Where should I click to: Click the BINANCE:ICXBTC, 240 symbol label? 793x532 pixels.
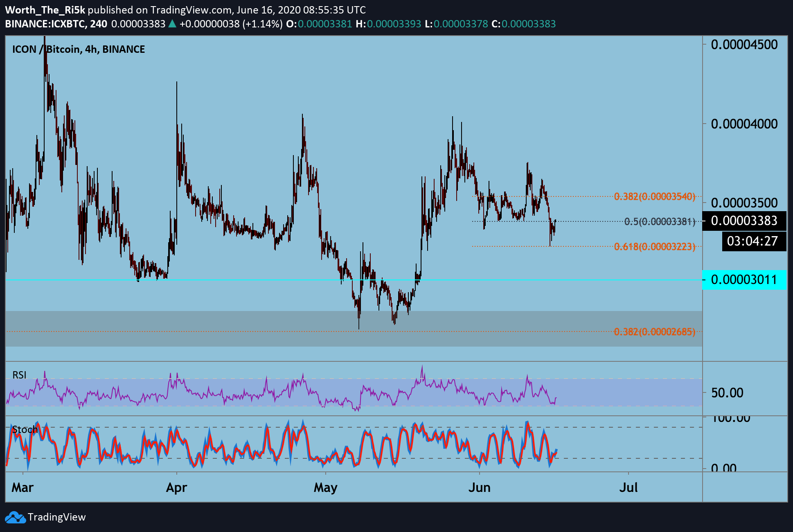click(x=56, y=24)
